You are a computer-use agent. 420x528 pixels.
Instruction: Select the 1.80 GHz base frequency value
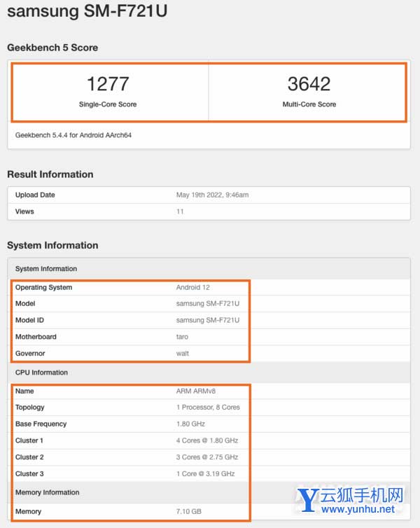pyautogui.click(x=190, y=424)
